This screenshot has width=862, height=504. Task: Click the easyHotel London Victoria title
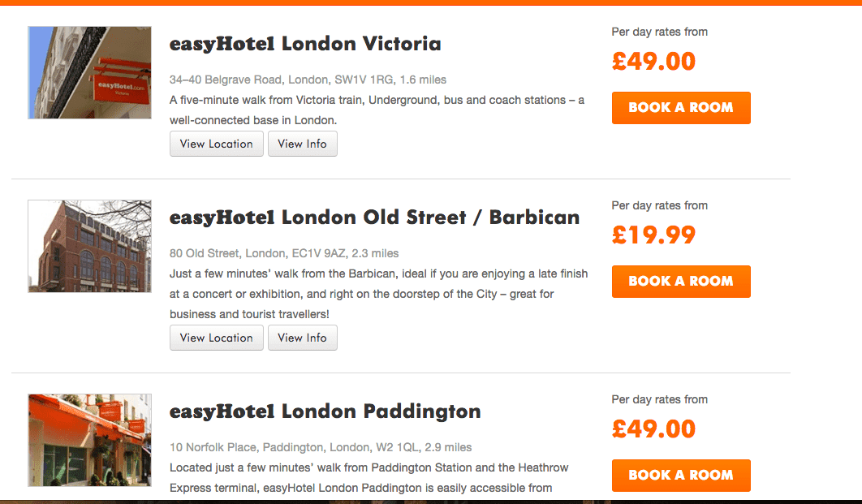(x=305, y=44)
